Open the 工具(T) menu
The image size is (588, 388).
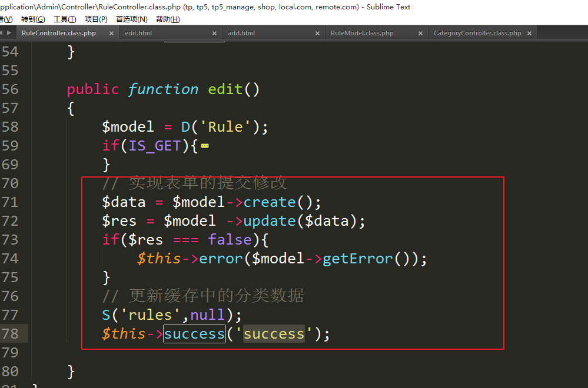click(65, 19)
